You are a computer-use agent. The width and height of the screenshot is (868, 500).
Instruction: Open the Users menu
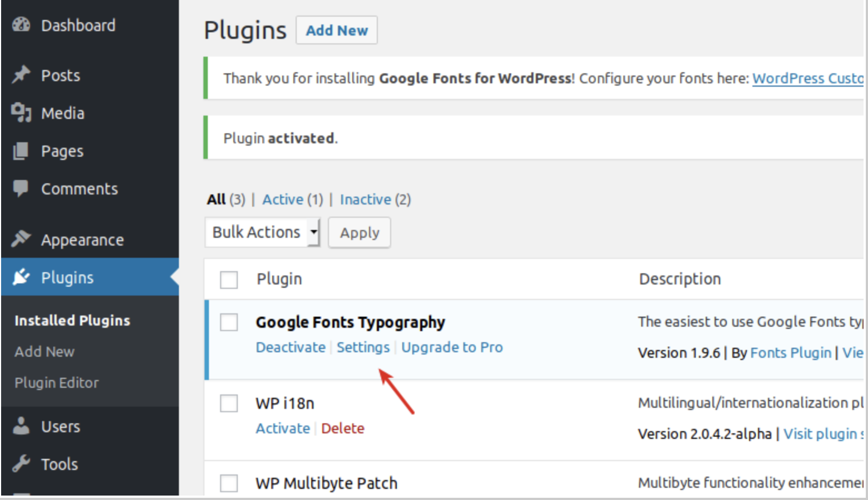pyautogui.click(x=90, y=426)
